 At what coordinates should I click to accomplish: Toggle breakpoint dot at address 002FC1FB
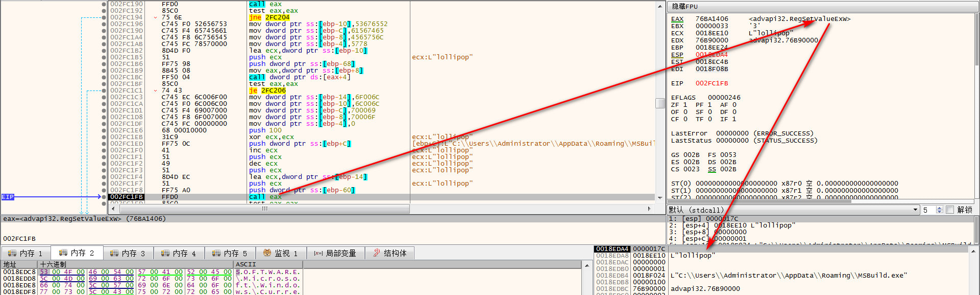click(104, 197)
